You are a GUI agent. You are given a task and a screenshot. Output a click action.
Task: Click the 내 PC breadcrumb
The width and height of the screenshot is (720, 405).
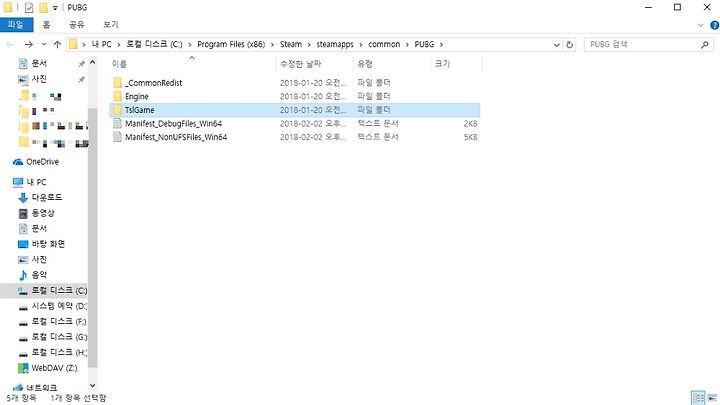tap(101, 44)
